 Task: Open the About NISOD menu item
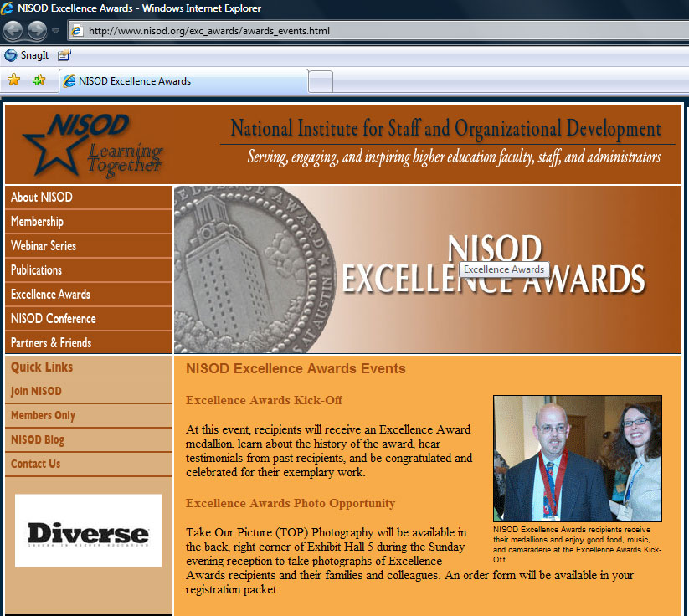[x=89, y=198]
